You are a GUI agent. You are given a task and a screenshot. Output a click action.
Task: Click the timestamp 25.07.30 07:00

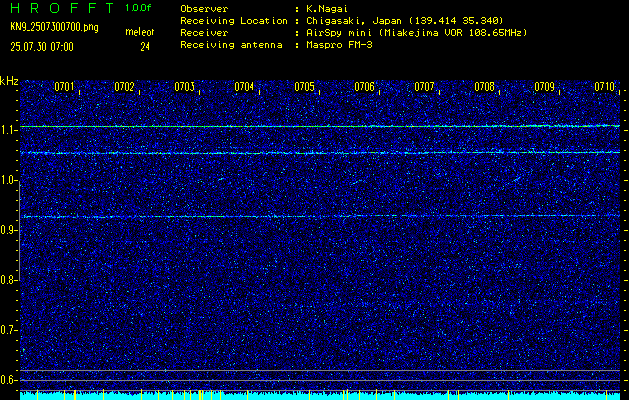[42, 47]
